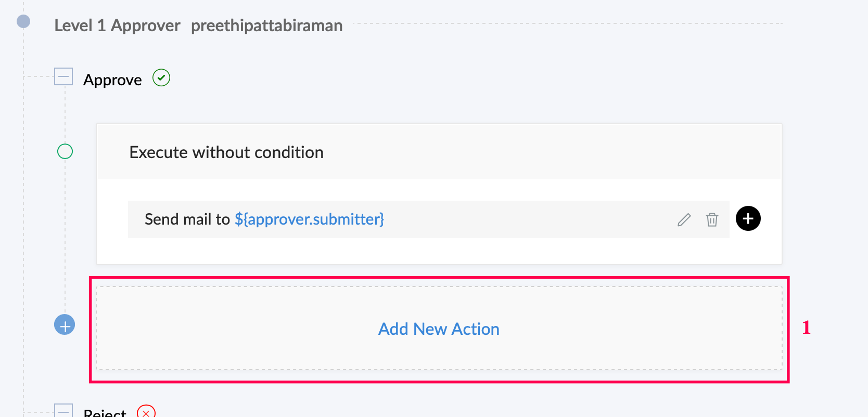Click the blue plus circle icon
This screenshot has height=417, width=868.
[x=65, y=325]
